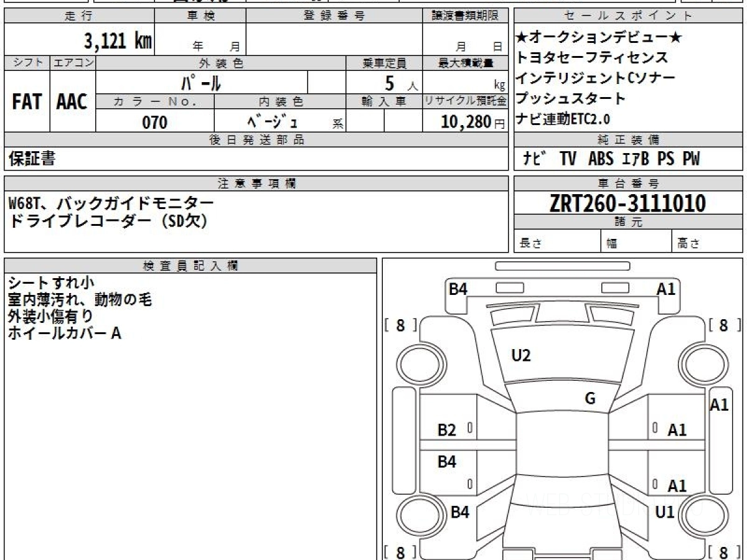This screenshot has width=747, height=560.
Task: Select the 外装色 header
Action: pyautogui.click(x=221, y=63)
